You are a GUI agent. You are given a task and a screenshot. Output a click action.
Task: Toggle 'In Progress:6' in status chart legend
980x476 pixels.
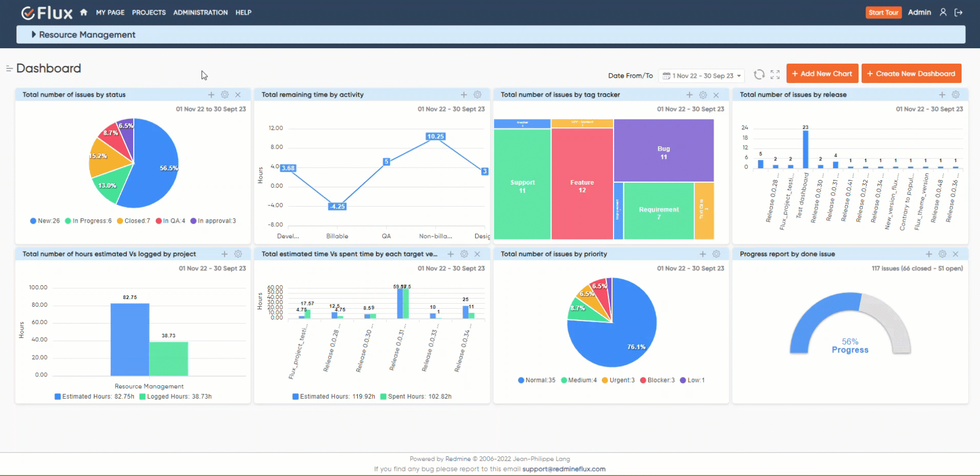tap(88, 221)
